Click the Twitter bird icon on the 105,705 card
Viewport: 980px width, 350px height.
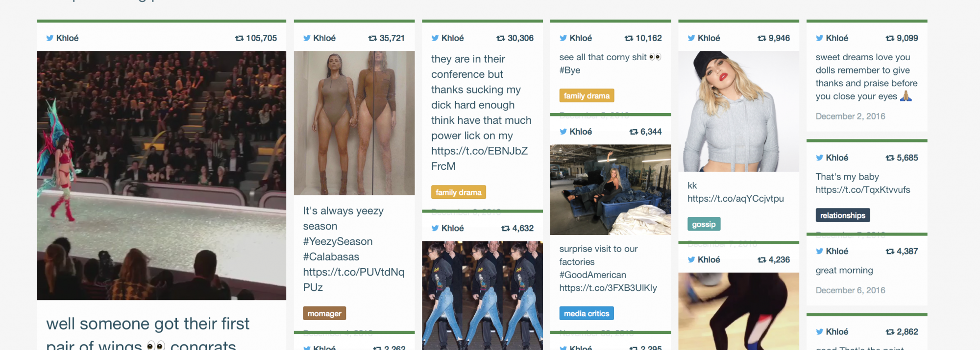pos(49,38)
